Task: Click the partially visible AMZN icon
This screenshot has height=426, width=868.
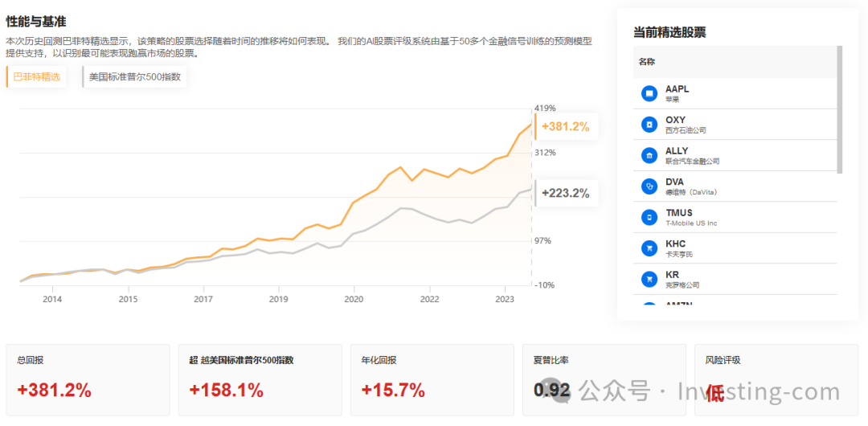Action: coord(649,305)
